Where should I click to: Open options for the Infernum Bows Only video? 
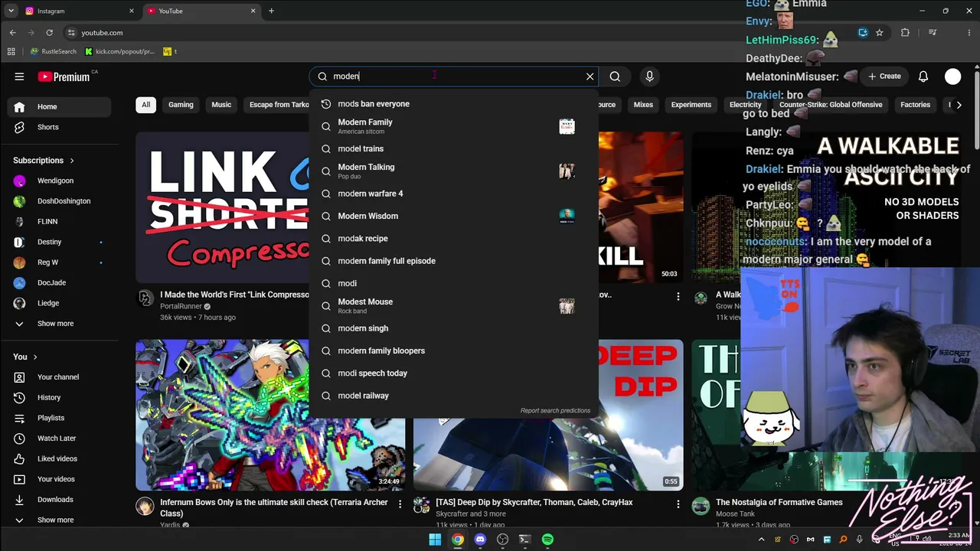tap(400, 504)
